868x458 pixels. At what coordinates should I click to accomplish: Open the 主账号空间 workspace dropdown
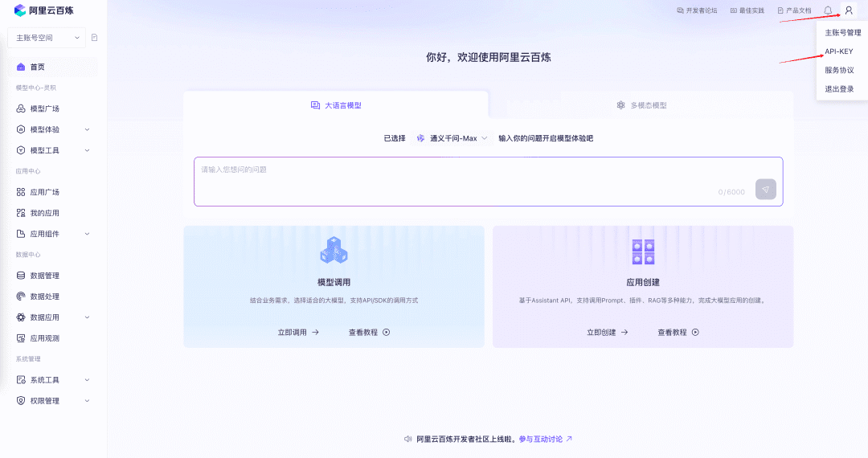coord(47,38)
